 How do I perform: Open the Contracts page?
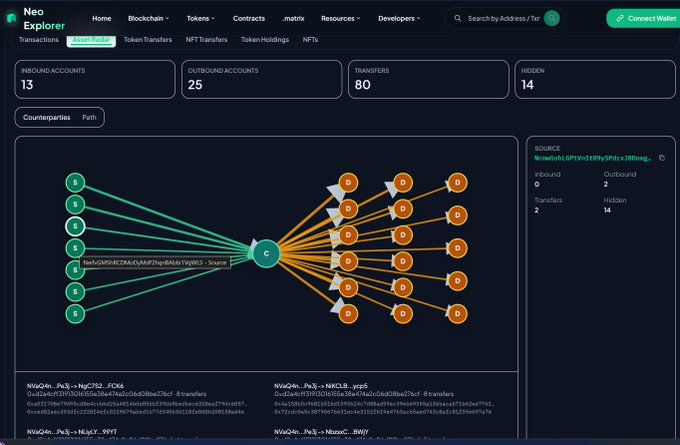(x=248, y=18)
